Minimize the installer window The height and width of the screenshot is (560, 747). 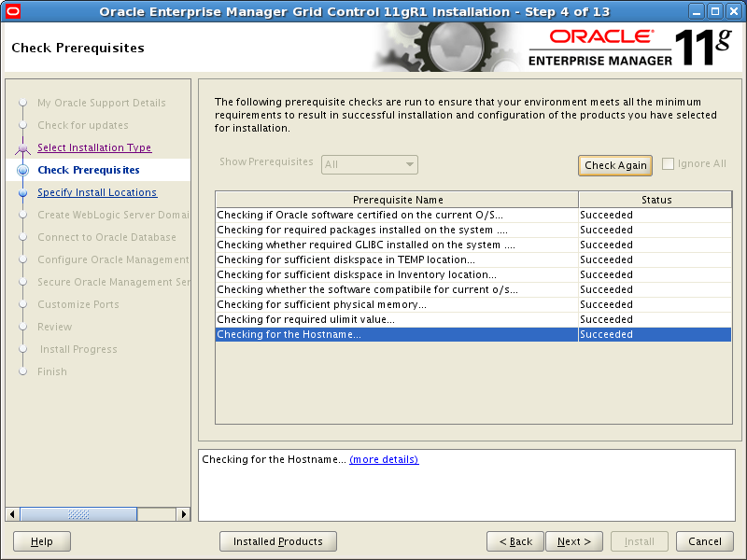click(x=697, y=11)
